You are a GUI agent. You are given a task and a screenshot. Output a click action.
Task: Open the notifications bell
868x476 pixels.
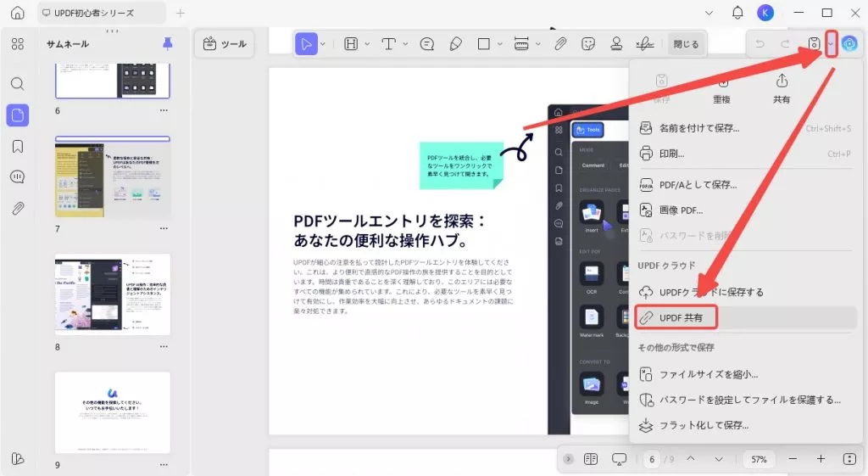(737, 13)
